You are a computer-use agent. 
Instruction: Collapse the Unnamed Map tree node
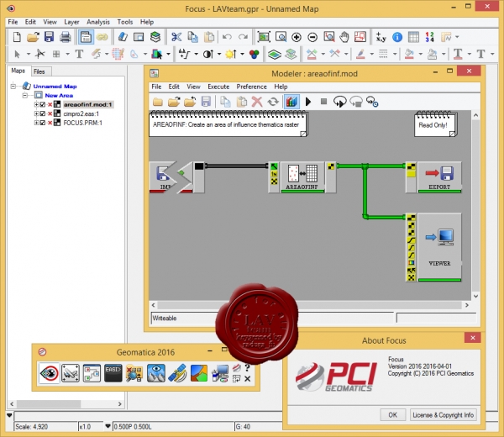[x=13, y=87]
